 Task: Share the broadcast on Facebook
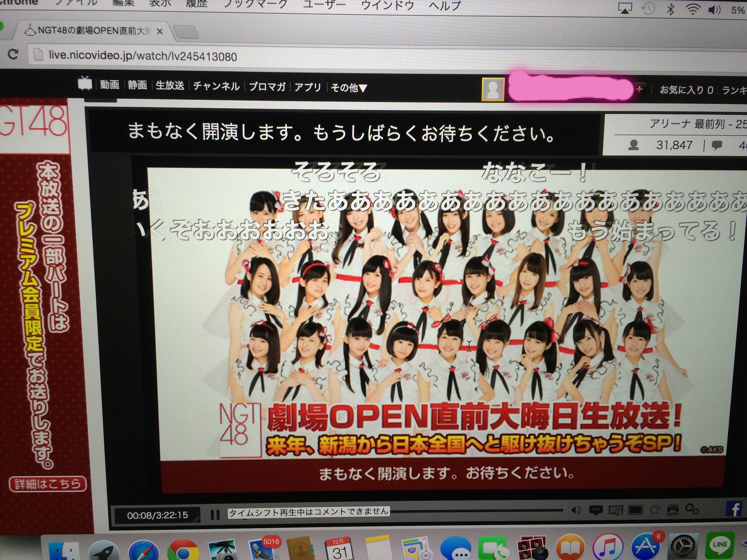[x=734, y=509]
